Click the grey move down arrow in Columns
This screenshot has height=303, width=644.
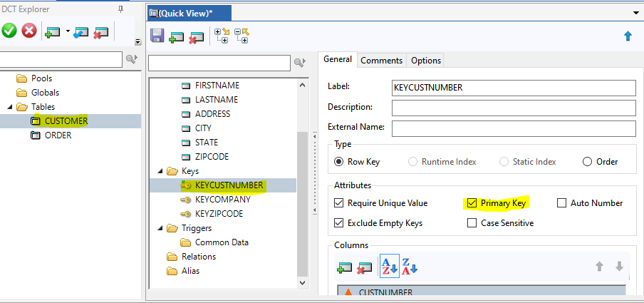(x=619, y=267)
